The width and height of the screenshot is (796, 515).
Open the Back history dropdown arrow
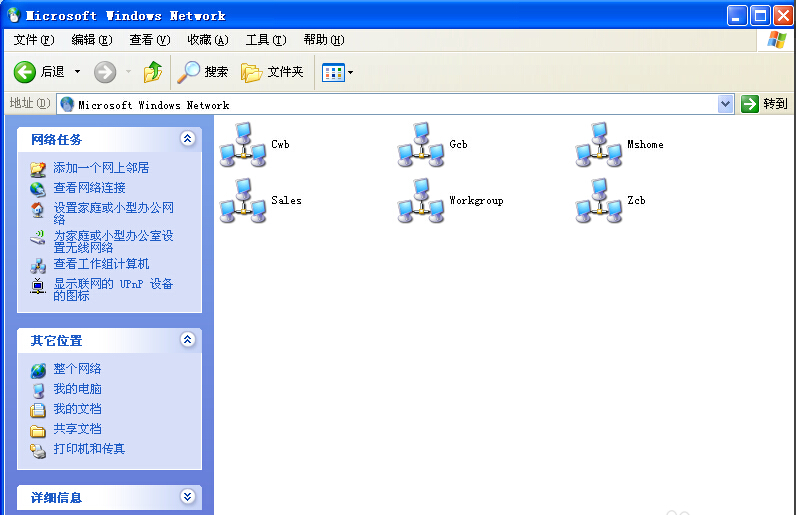77,72
